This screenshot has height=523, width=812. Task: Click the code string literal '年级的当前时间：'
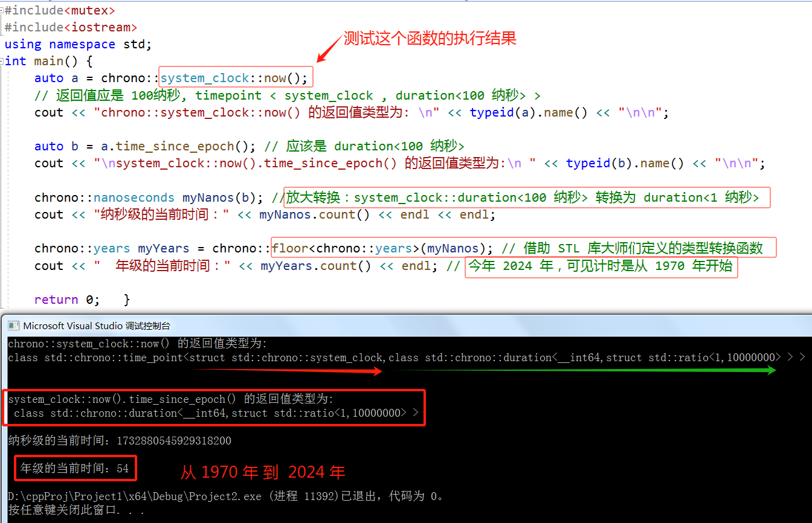tap(163, 266)
